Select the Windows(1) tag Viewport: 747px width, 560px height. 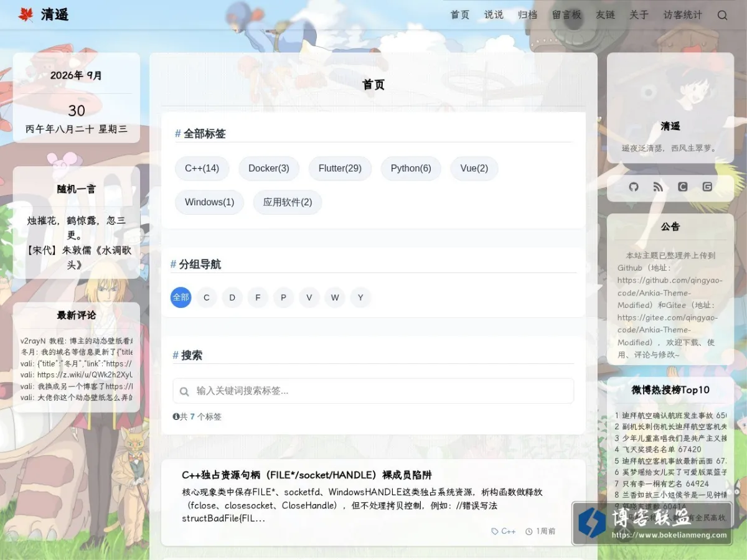pos(210,202)
